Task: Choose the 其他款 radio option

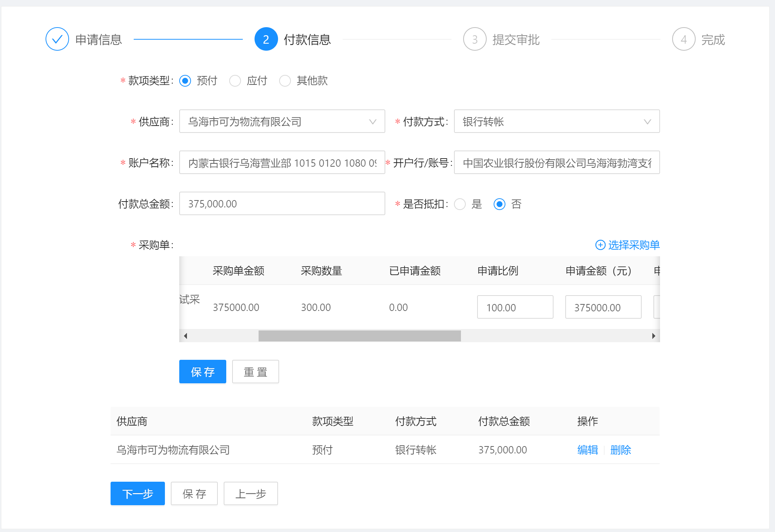Action: (x=285, y=81)
